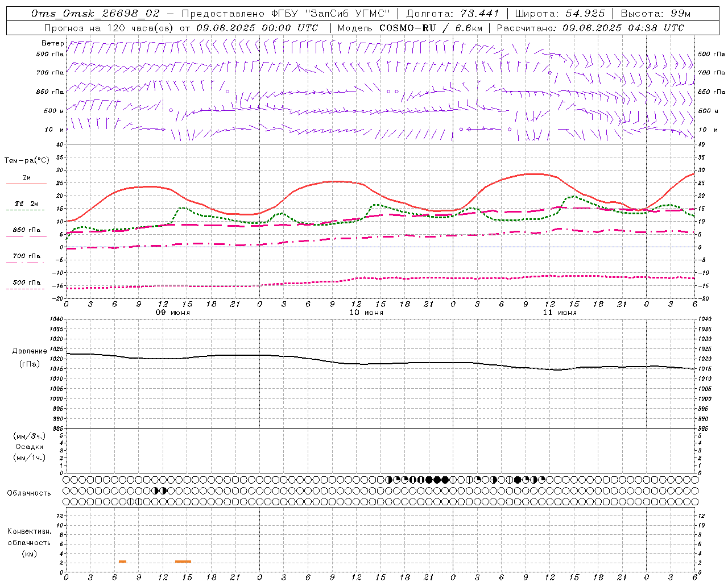The image size is (728, 582).
Task: Click the 700 гПа temperature legend entry
Action: point(27,256)
